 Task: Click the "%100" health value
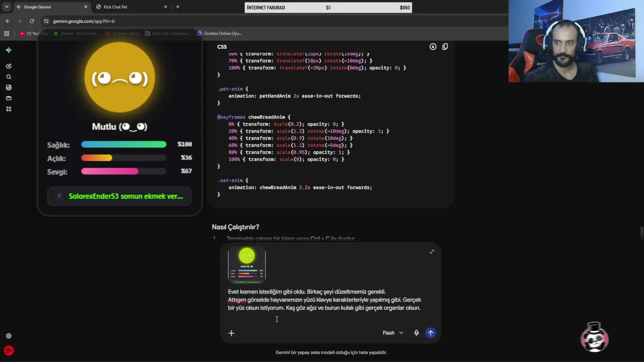pos(185,144)
